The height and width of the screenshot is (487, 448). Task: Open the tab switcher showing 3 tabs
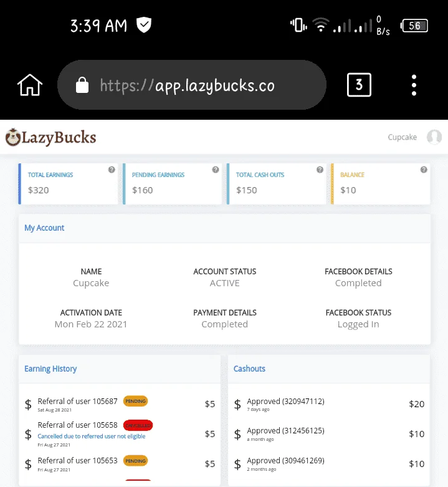359,85
